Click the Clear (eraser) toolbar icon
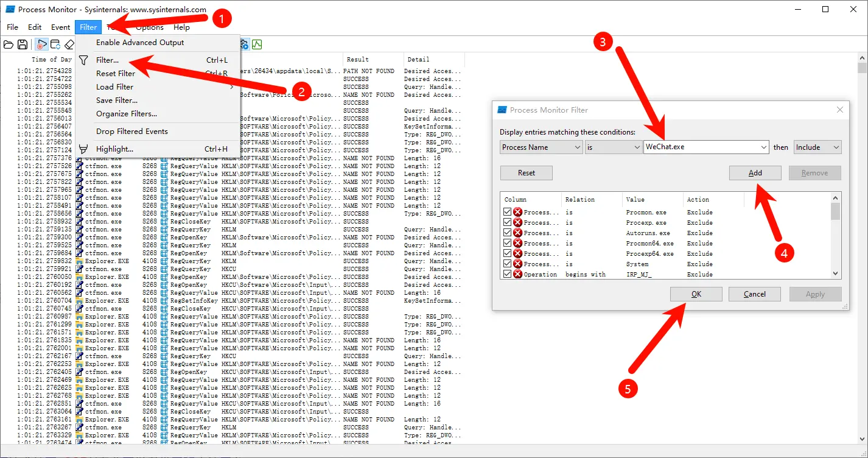Viewport: 868px width, 458px height. (x=69, y=44)
